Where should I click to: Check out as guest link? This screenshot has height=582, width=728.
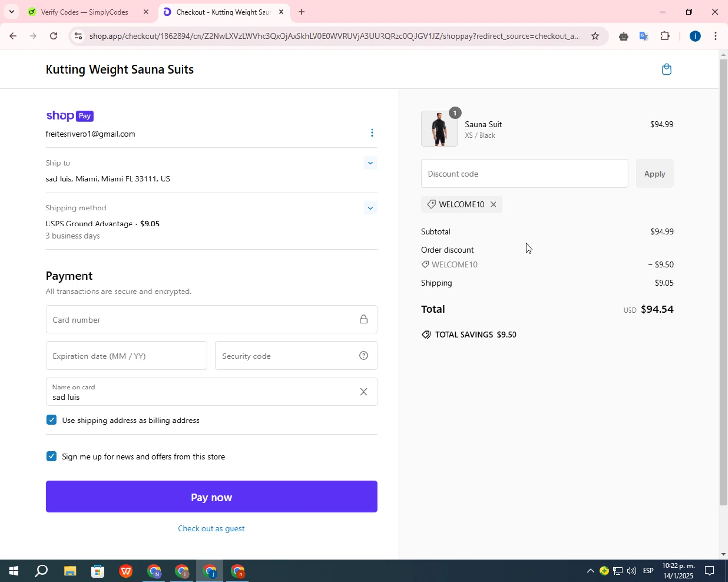[211, 529]
